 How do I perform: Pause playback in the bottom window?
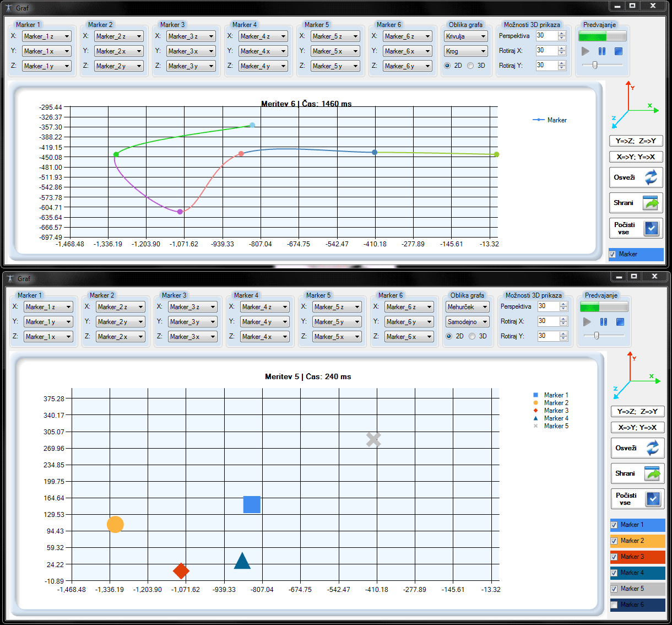point(604,322)
